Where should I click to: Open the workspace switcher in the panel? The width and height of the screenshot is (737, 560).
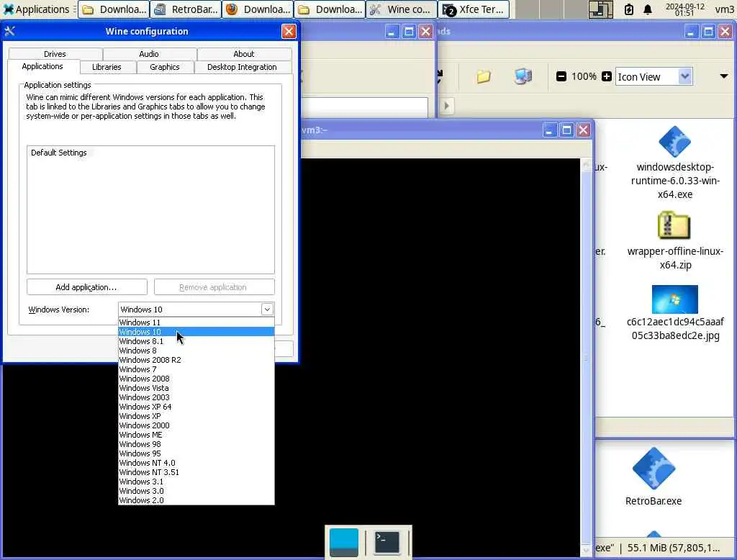[x=601, y=9]
